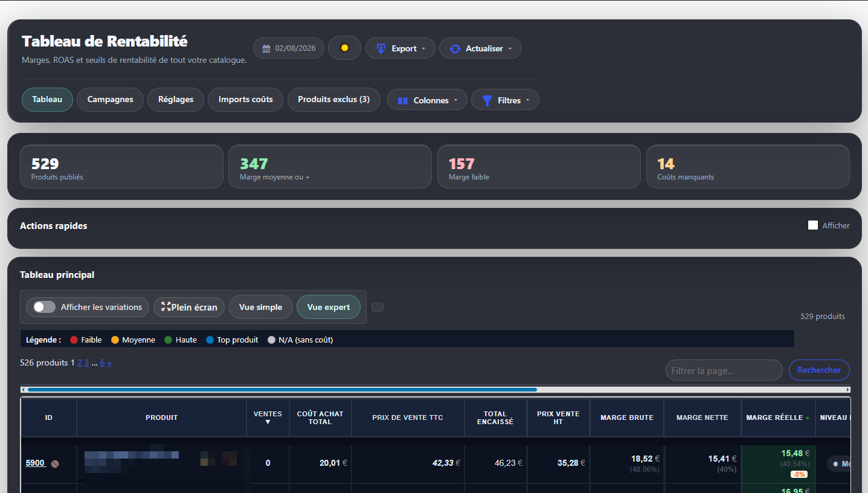Click scrollbar right arrow above table

848,390
